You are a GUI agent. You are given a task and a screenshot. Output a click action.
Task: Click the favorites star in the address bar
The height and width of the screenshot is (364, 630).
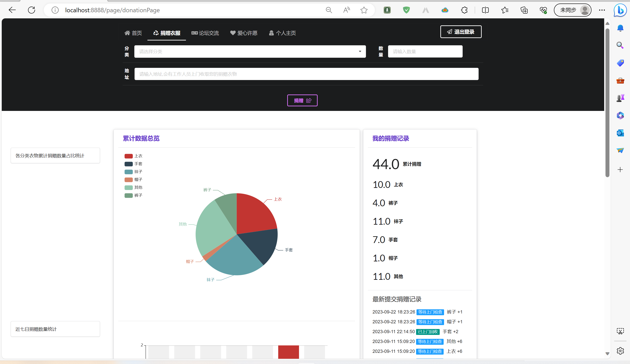pos(364,10)
